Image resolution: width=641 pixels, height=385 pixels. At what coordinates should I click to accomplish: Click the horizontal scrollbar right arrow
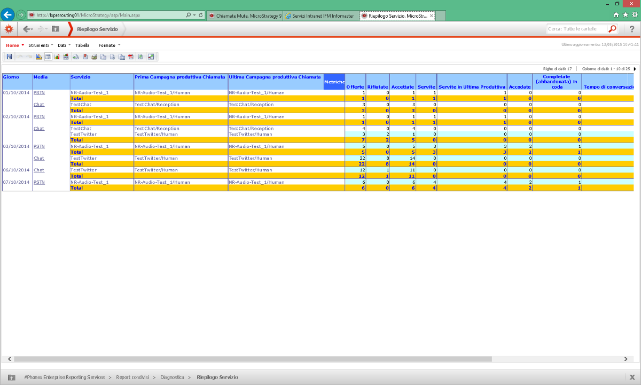[x=625, y=359]
